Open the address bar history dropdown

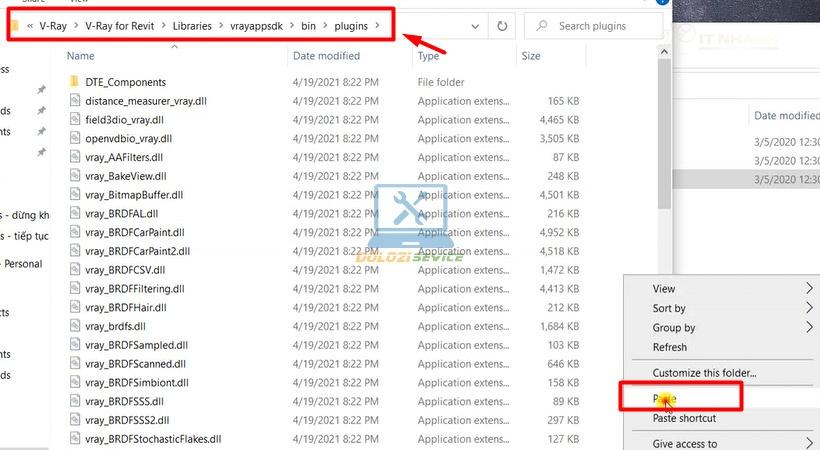475,26
